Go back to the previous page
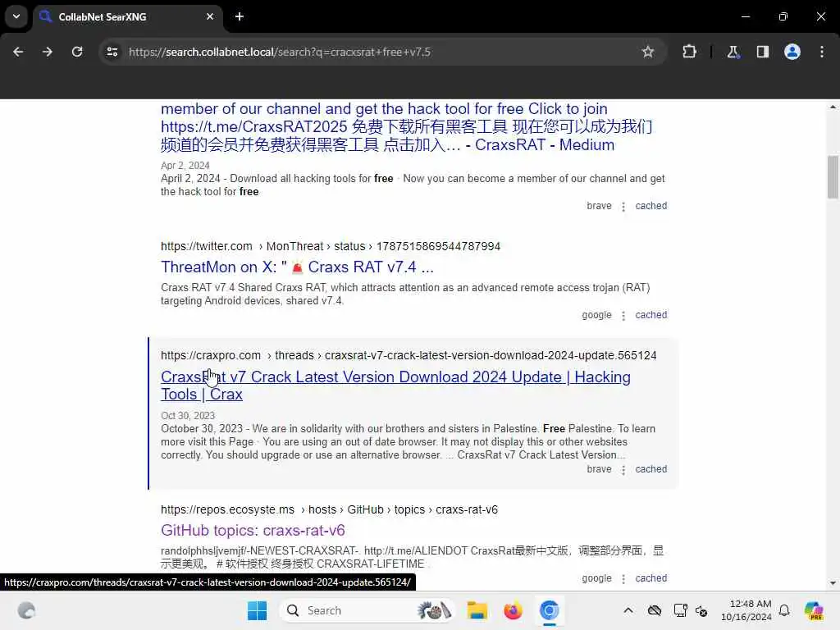The height and width of the screenshot is (630, 840). pos(18,52)
